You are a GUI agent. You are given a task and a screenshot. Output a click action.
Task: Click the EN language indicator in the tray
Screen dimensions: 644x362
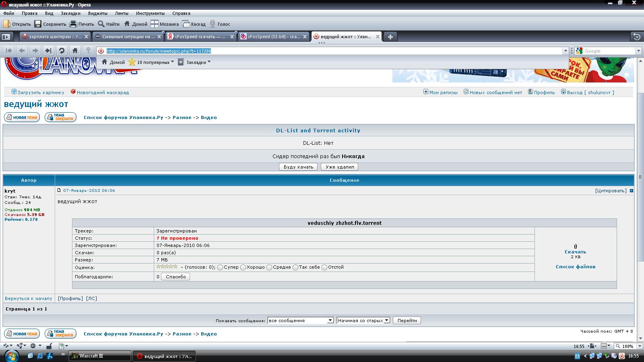point(578,356)
